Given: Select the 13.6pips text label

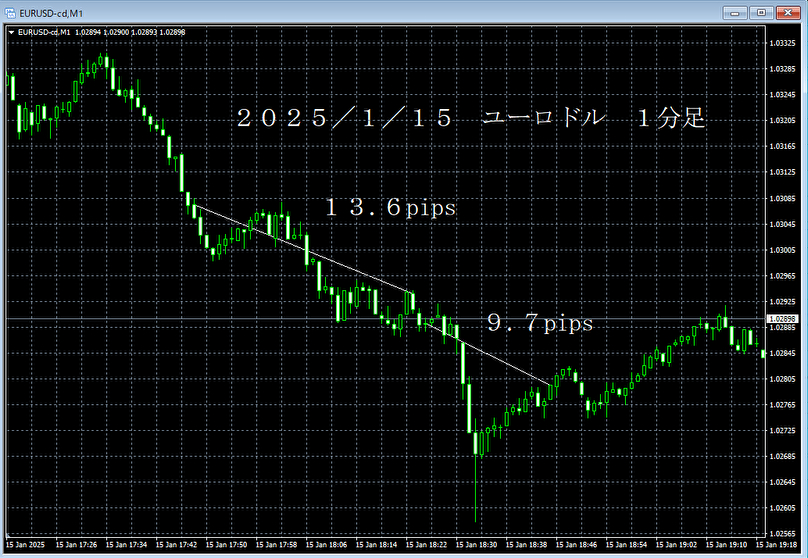Looking at the screenshot, I should [390, 207].
